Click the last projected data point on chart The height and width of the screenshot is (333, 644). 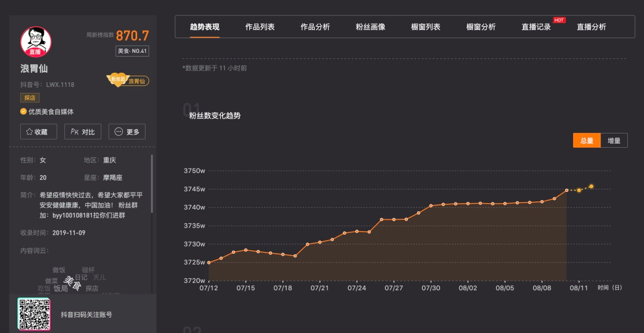pos(591,186)
